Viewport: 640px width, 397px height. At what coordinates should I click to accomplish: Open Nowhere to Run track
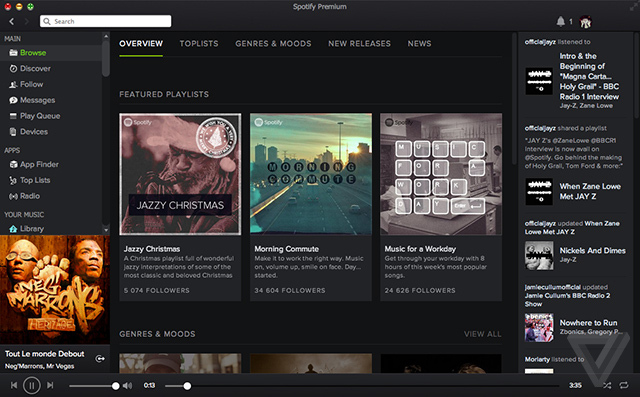(588, 323)
